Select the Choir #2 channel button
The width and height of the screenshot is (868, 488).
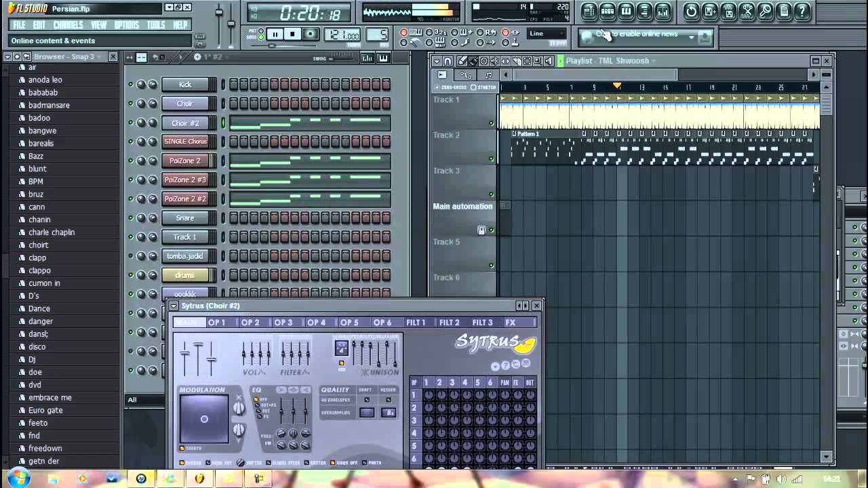tap(185, 123)
